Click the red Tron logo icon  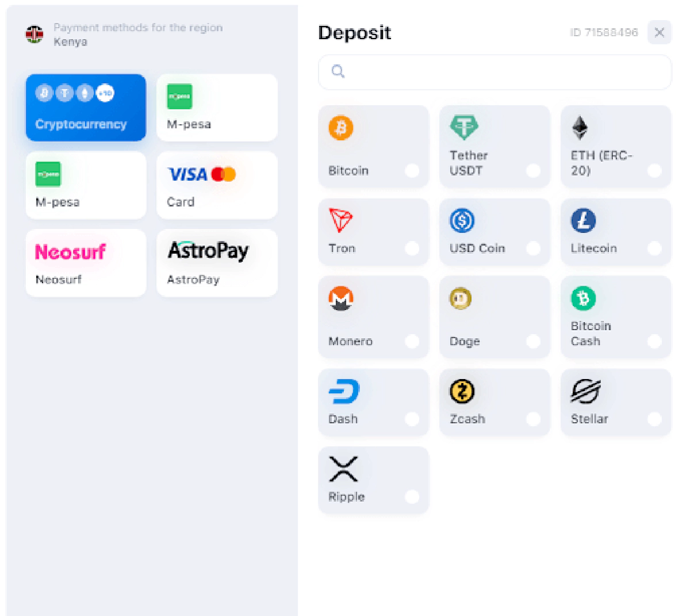(x=340, y=220)
